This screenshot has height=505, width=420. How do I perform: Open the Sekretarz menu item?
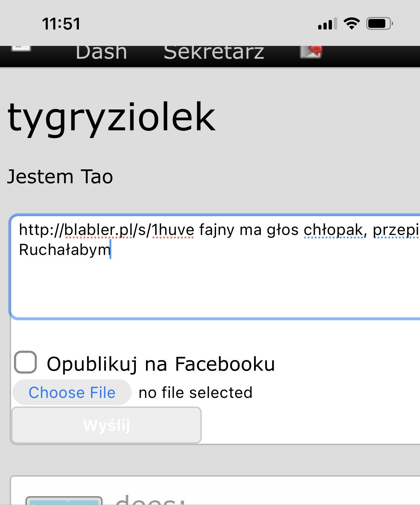click(214, 52)
